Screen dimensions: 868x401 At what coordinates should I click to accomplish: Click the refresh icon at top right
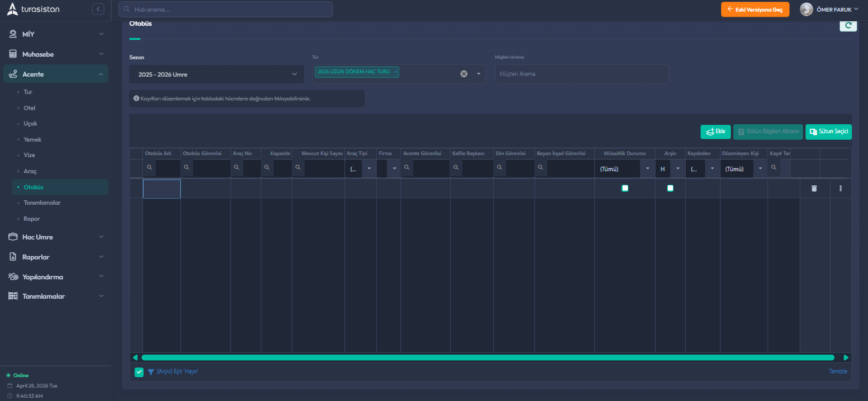[847, 26]
